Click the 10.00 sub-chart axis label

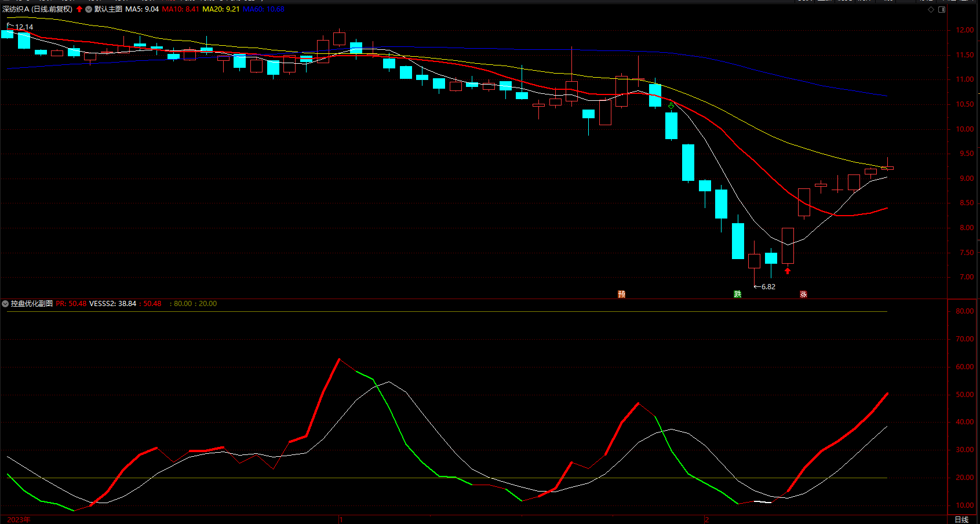point(965,505)
